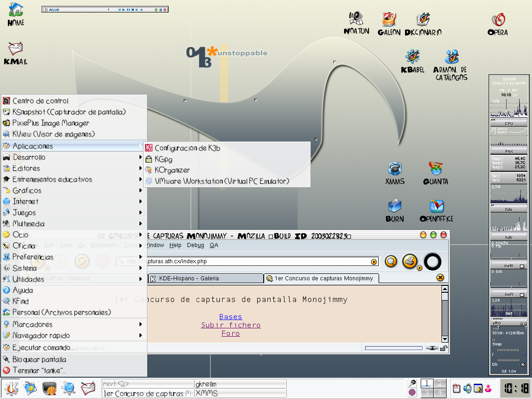The height and width of the screenshot is (399, 532).
Task: Expand the Internet submenu
Action: (x=74, y=201)
